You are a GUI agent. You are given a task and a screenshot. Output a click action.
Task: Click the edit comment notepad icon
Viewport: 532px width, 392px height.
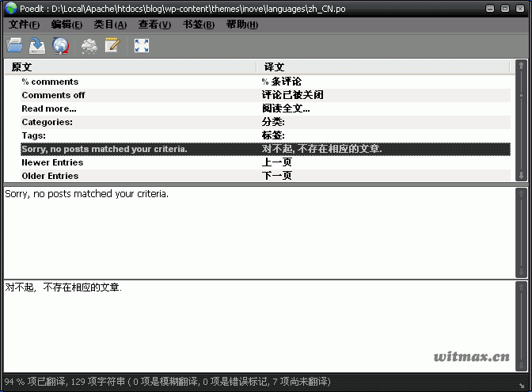coord(112,45)
